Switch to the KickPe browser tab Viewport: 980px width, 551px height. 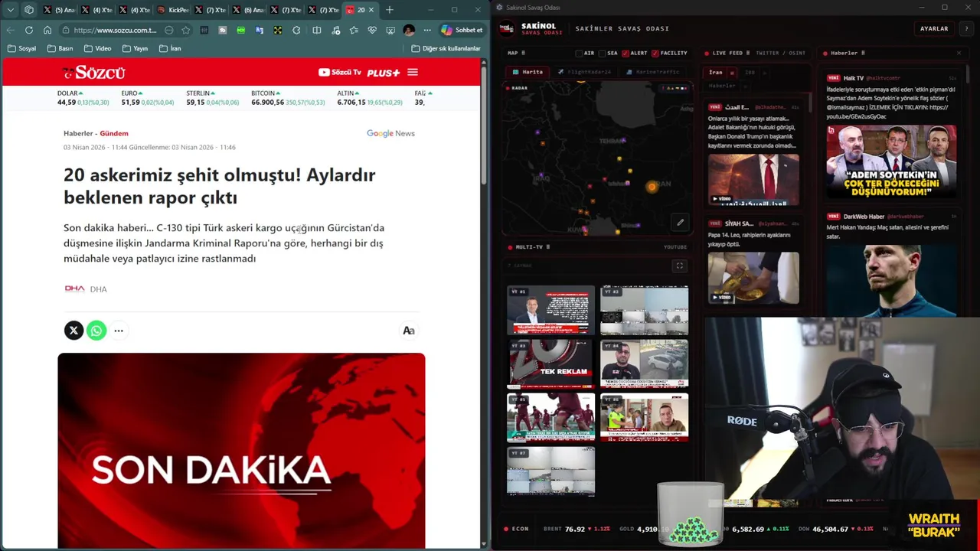(172, 10)
